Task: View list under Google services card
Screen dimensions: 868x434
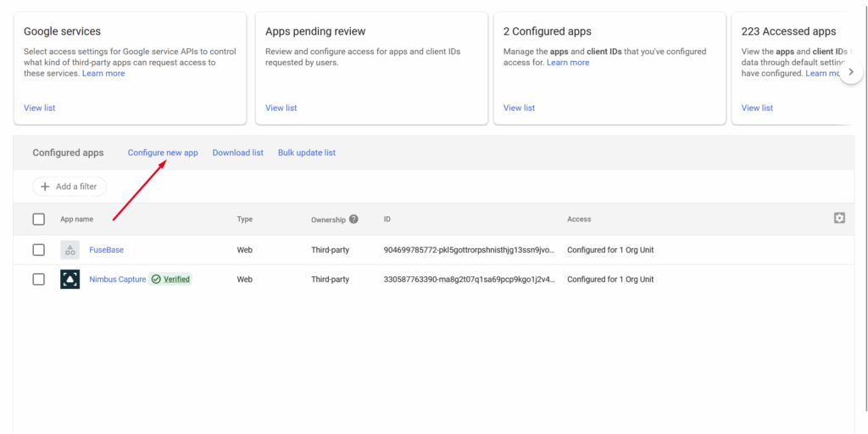Action: [39, 108]
